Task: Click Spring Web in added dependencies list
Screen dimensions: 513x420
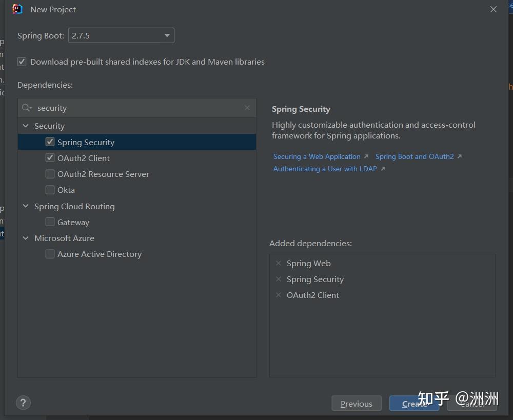Action: point(308,263)
